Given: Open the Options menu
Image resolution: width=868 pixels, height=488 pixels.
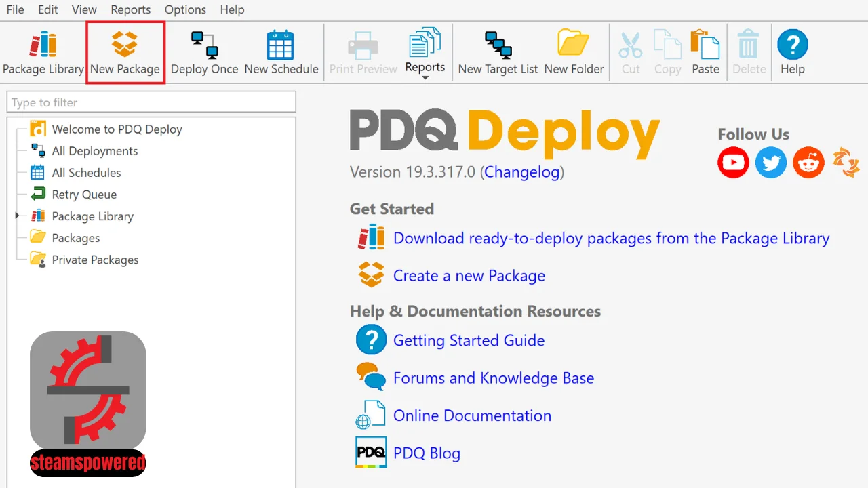Looking at the screenshot, I should 185,9.
